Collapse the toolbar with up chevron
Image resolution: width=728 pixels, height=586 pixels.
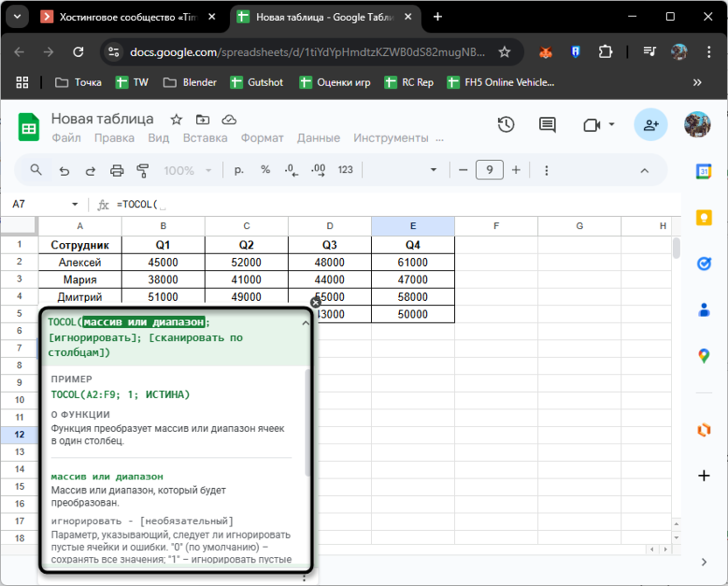(645, 171)
